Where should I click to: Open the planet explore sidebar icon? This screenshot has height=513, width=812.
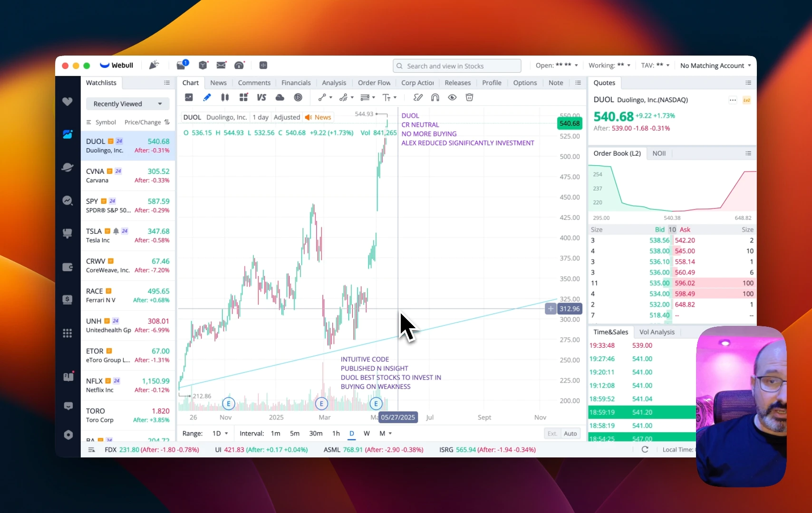(68, 167)
